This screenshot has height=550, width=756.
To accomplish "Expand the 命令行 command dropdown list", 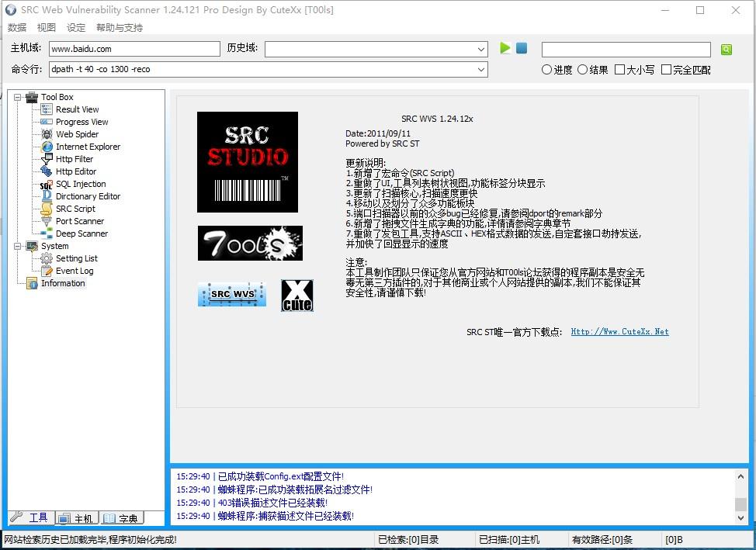I will 481,70.
